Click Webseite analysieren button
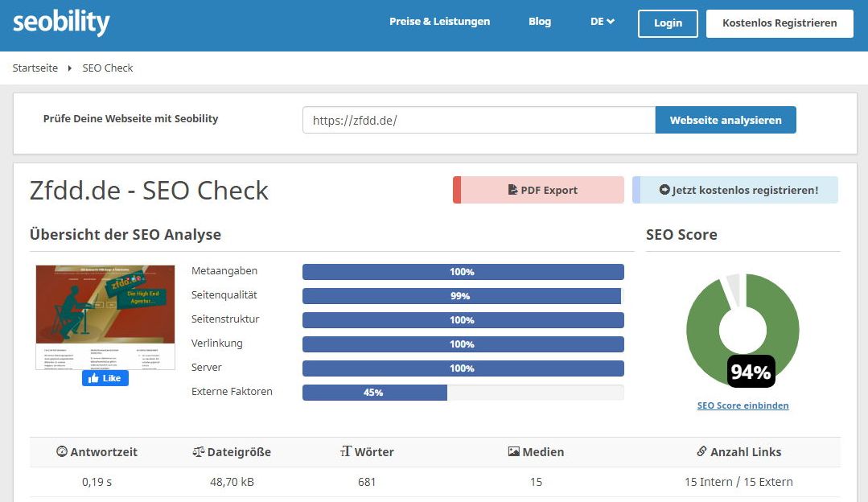Screen dimensions: 868x502 [726, 120]
